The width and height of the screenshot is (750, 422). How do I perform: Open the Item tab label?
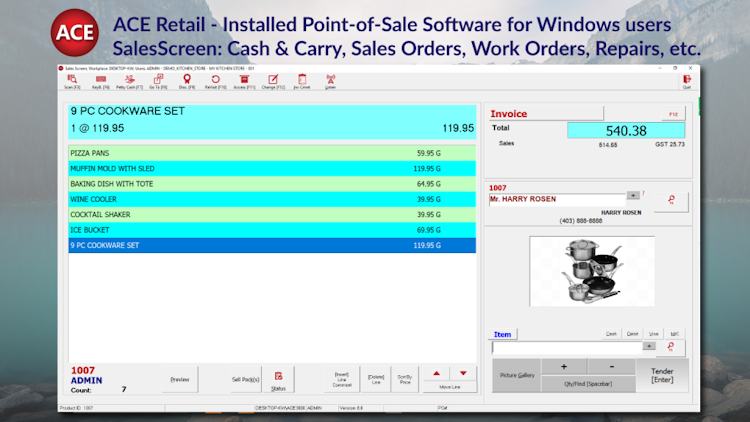502,334
